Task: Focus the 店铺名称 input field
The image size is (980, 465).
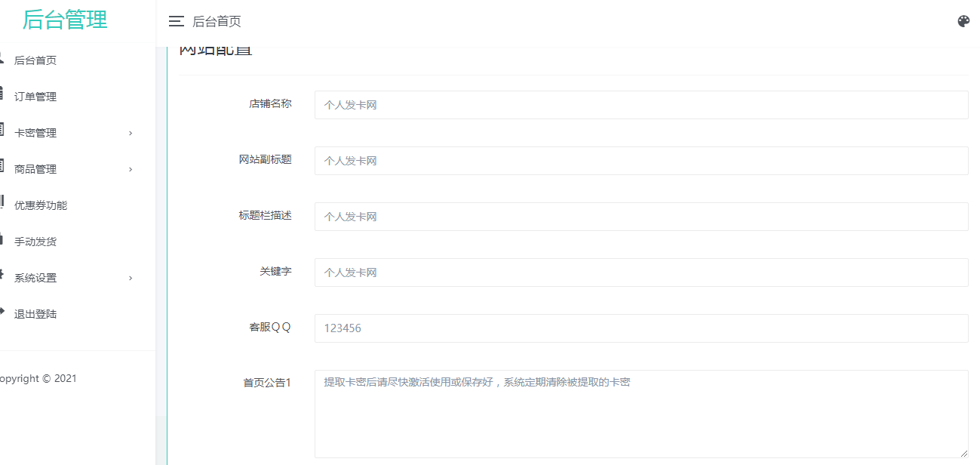Action: [641, 105]
